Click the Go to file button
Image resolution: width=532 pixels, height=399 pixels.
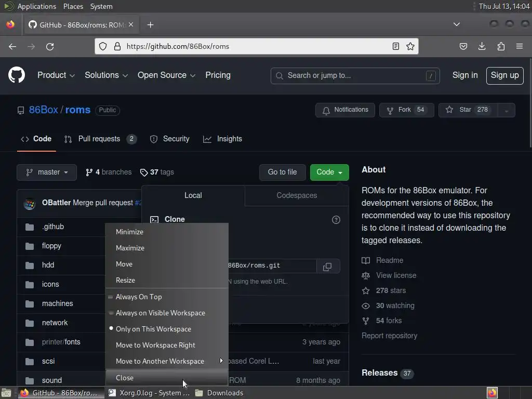tap(282, 172)
